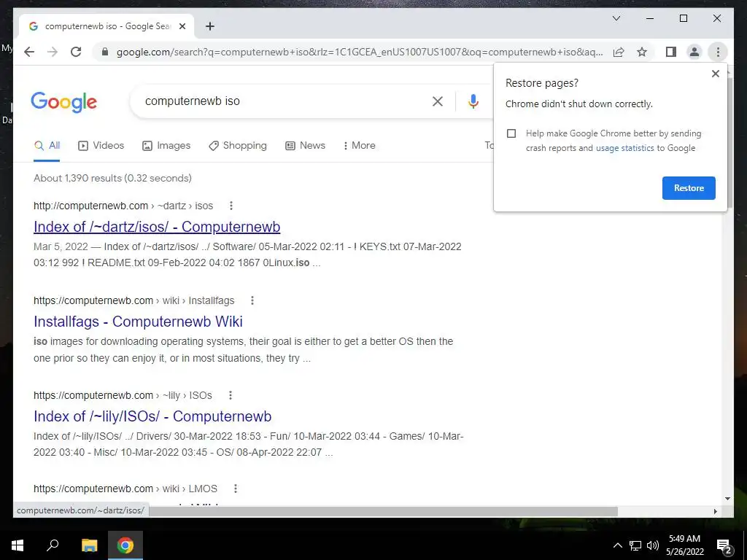Click the http://computernewb.com › ~dartz › isos breadcrumb
The height and width of the screenshot is (560, 747).
tap(123, 206)
